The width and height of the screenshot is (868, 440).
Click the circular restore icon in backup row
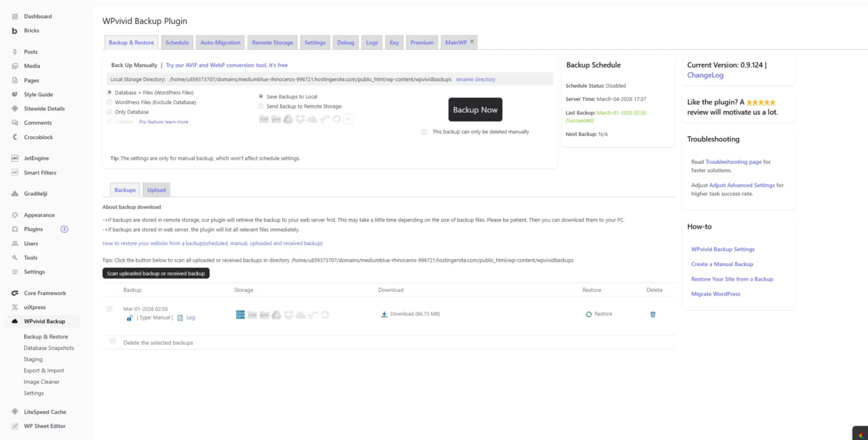pyautogui.click(x=589, y=314)
